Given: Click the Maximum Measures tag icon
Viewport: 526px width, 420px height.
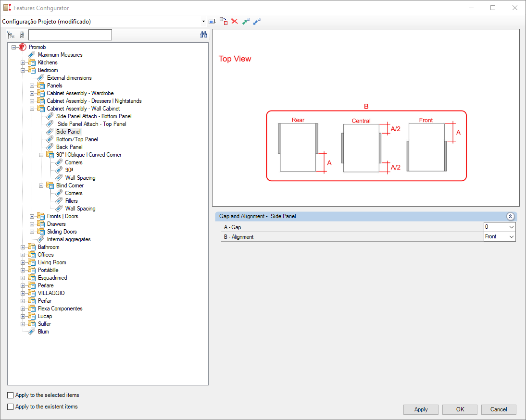Looking at the screenshot, I should (x=32, y=55).
